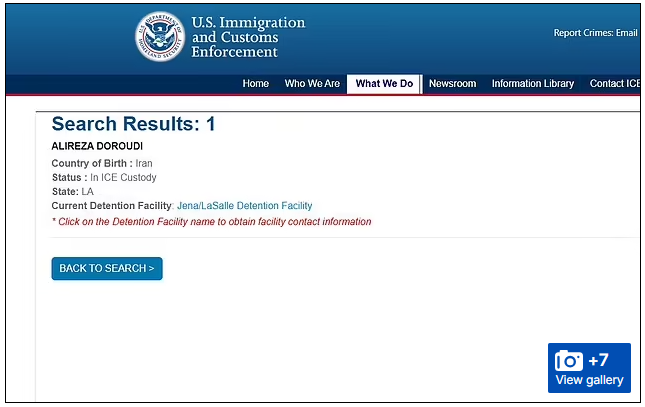Viewport: 645px width, 407px height.
Task: Click the Search Results: 1 heading
Action: [133, 124]
